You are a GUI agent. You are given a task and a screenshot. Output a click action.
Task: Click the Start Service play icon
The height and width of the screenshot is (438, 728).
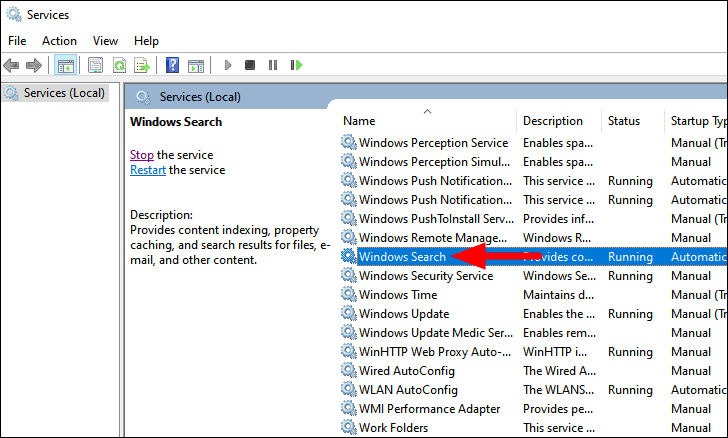point(228,65)
